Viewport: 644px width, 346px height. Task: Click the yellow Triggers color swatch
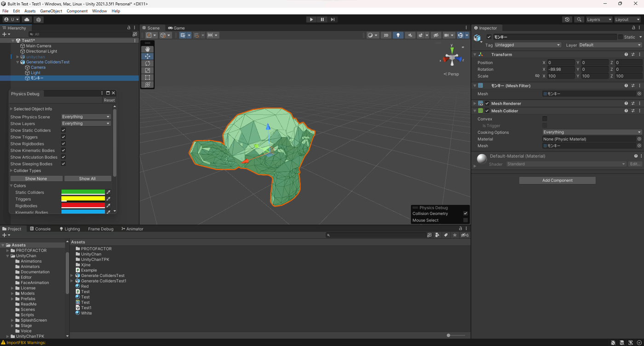click(83, 199)
